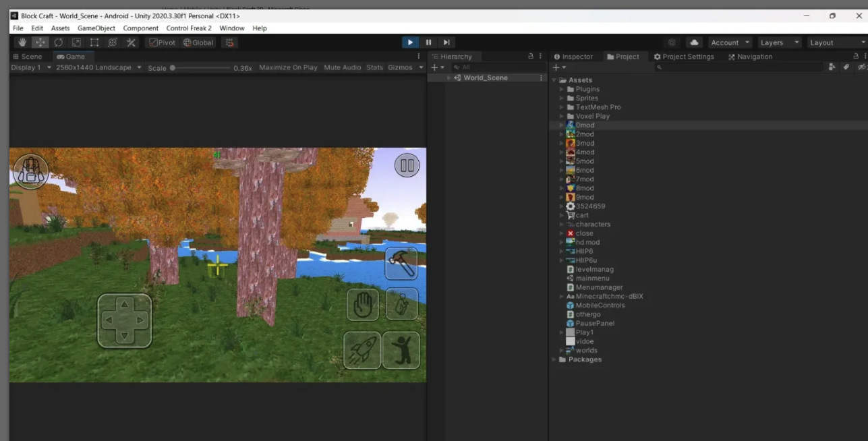The image size is (868, 441).
Task: Select the Hand tool in the toolbar
Action: point(22,42)
